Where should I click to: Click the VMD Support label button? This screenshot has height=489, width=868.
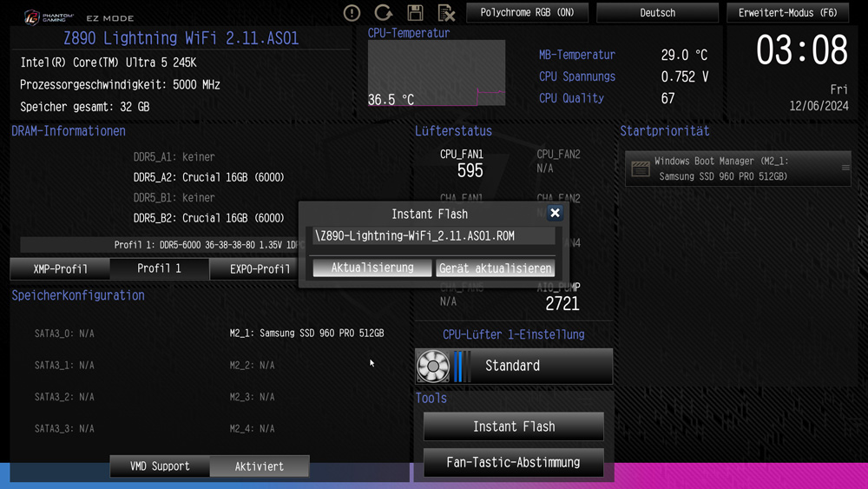tap(160, 466)
